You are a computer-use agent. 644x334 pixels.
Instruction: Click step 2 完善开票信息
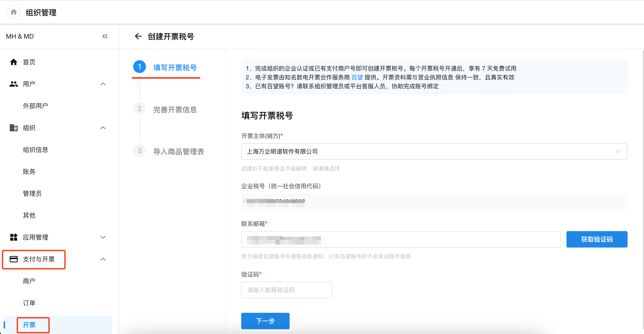175,109
